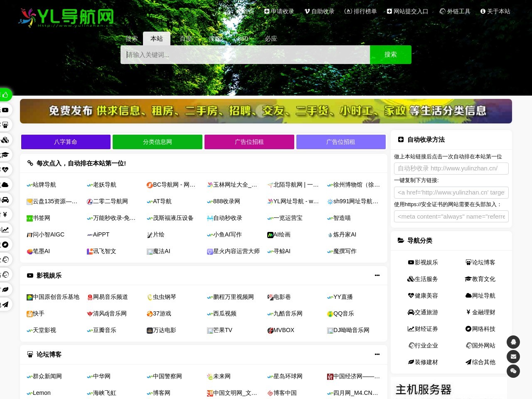Open 财经证券 via the chart icon sidebar
Screen dimensions: 532x399
pos(5,229)
